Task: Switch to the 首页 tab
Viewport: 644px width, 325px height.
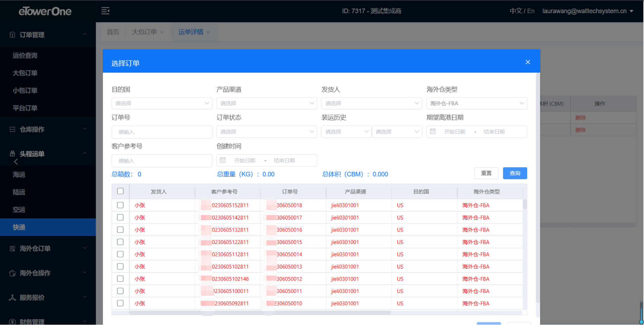Action: click(113, 32)
